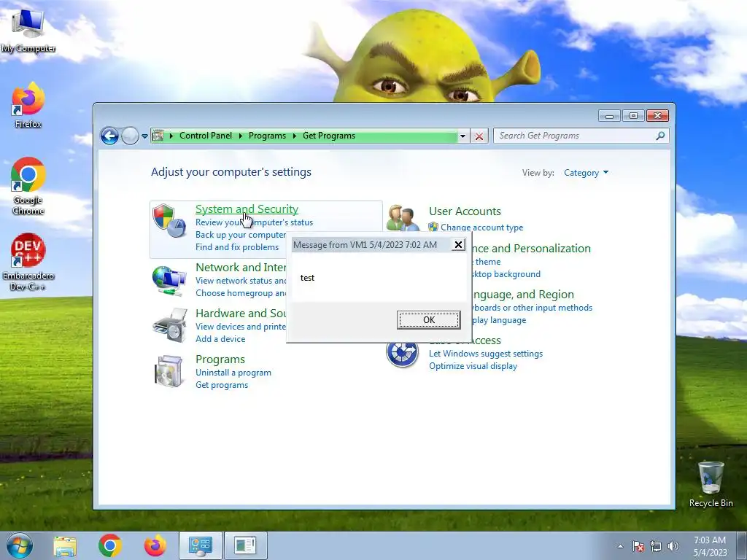
Task: Open network status tray icon
Action: pyautogui.click(x=656, y=546)
